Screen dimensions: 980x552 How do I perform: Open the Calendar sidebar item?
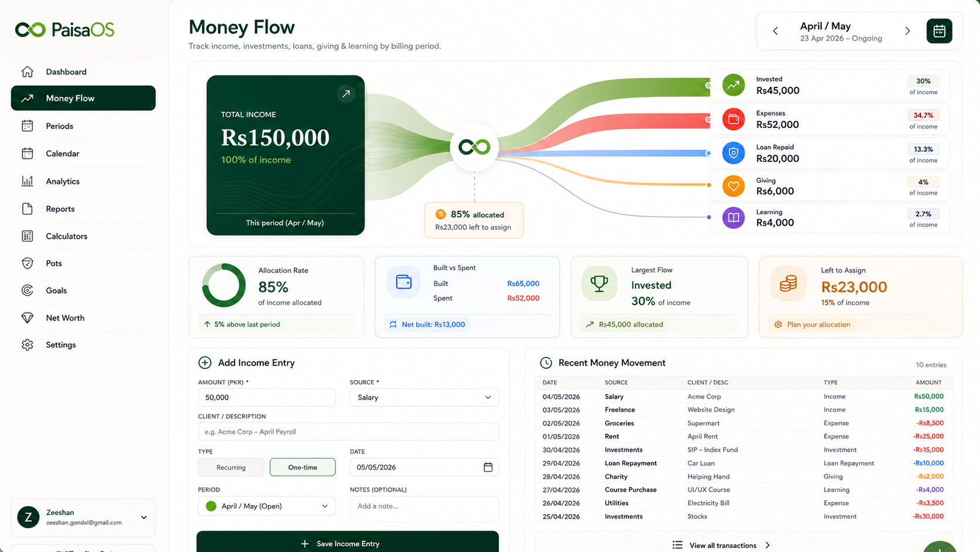[x=83, y=154]
